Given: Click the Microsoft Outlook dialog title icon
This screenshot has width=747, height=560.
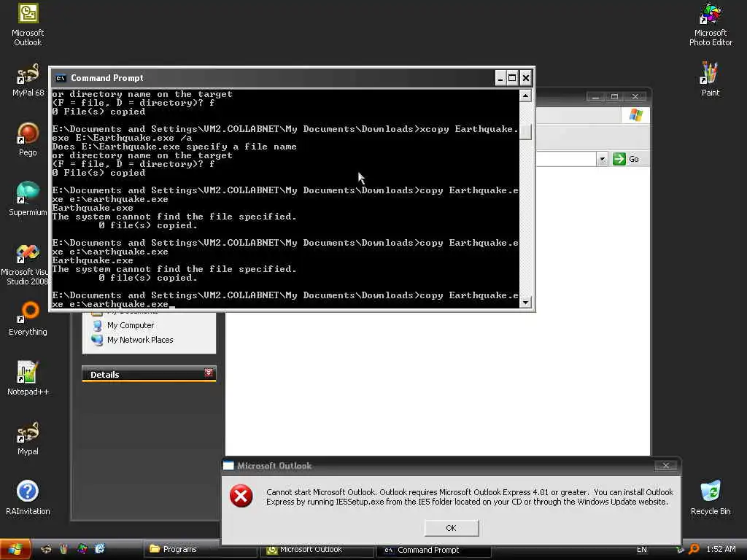Looking at the screenshot, I should pos(228,466).
